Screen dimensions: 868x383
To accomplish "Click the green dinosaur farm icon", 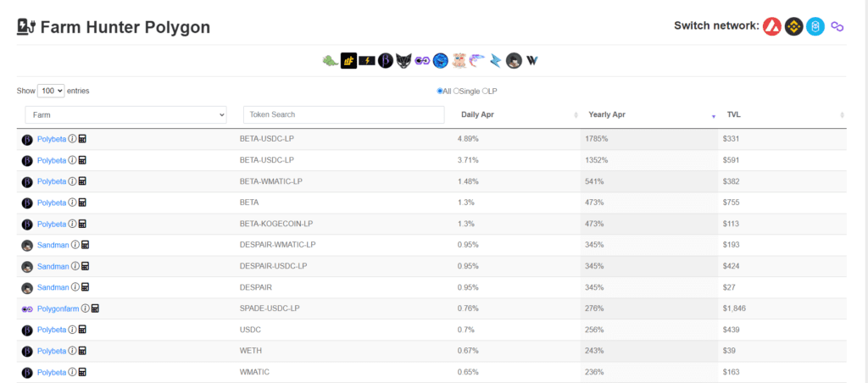I will pyautogui.click(x=330, y=61).
